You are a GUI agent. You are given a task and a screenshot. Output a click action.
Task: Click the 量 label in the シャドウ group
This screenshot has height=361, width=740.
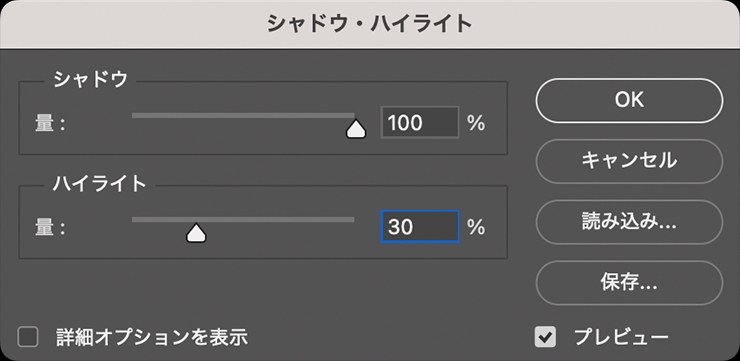pos(44,124)
